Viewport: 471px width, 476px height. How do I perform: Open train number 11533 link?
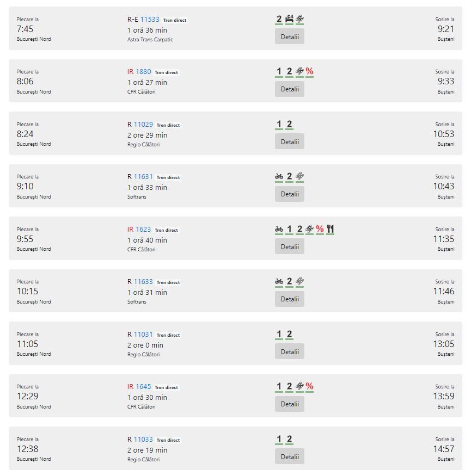point(150,20)
